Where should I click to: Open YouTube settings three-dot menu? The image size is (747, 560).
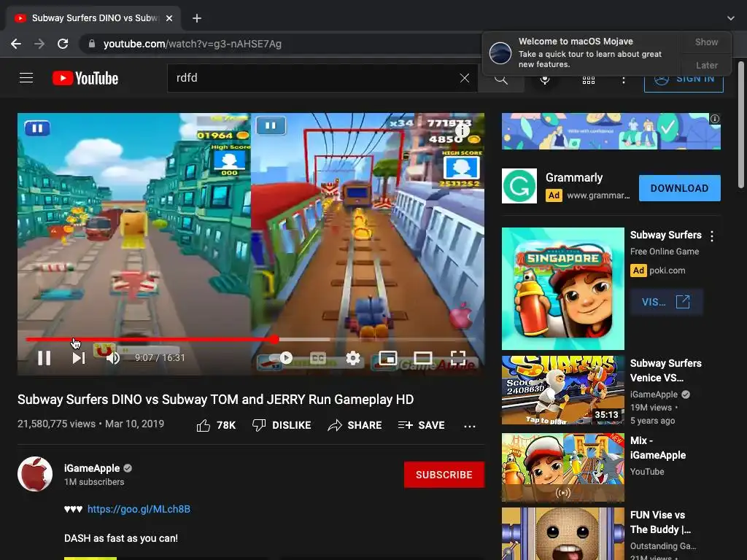(x=624, y=80)
